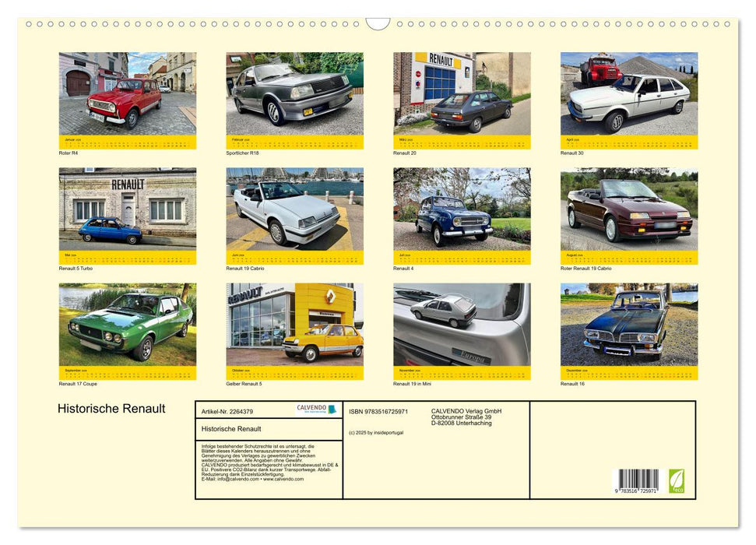Click the Artikel-Nr. 2264379 field
756x545 pixels.
(227, 412)
